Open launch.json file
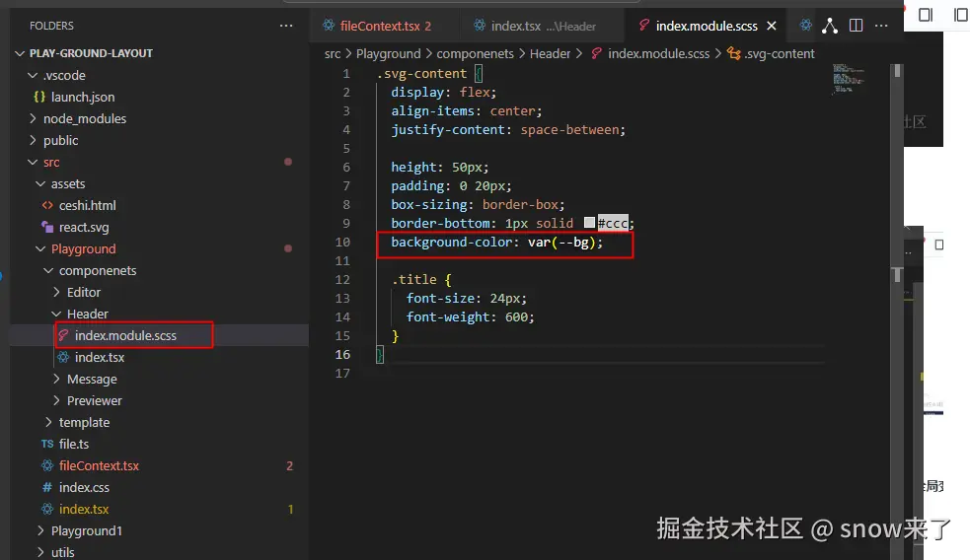Image resolution: width=970 pixels, height=560 pixels. (x=82, y=97)
